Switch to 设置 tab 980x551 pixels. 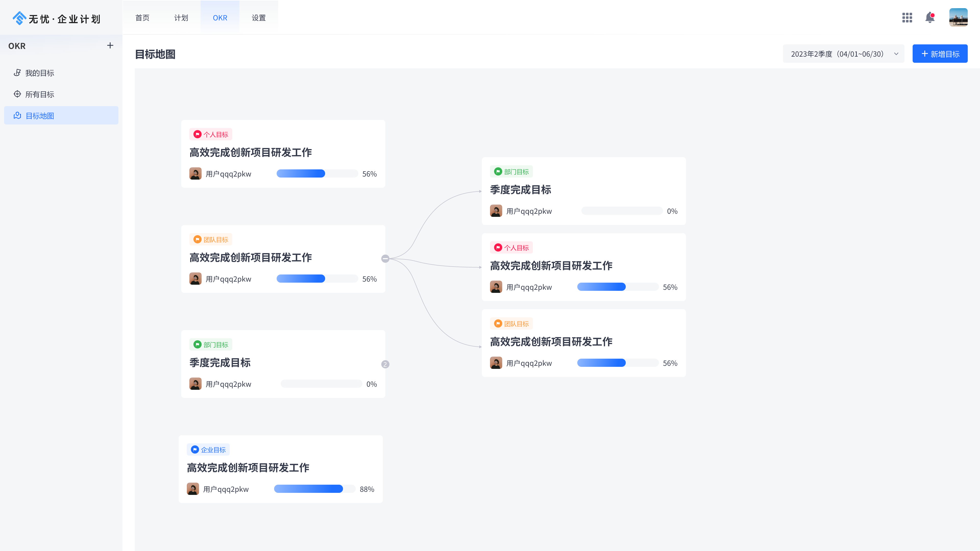coord(259,18)
